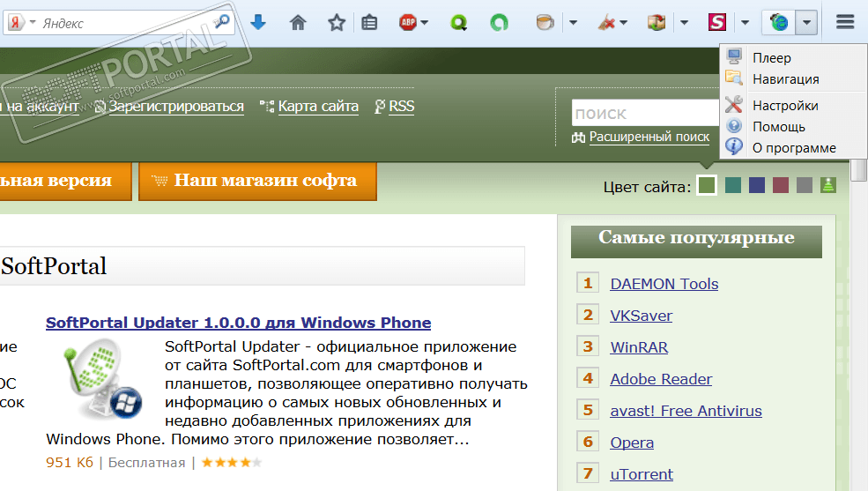Open SoftPortal Updater 1.0.0.0 article link
The width and height of the screenshot is (868, 491).
(239, 323)
